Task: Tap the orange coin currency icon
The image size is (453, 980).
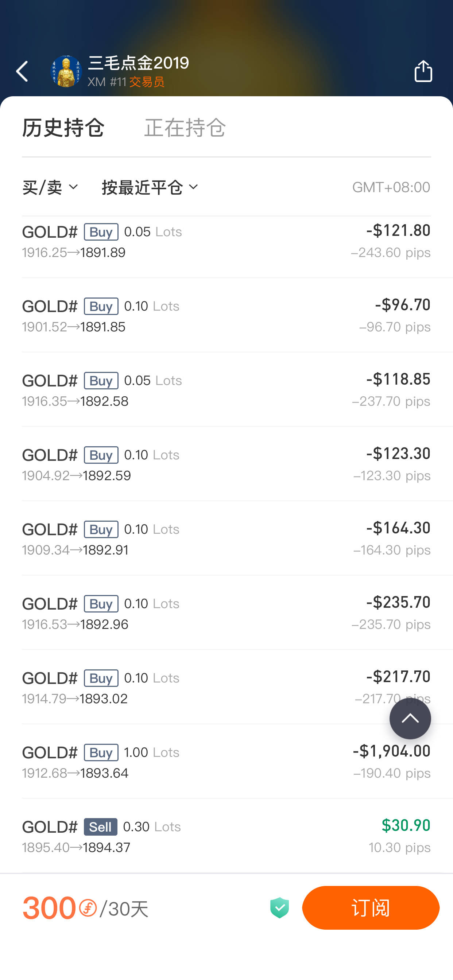Action: pos(88,908)
